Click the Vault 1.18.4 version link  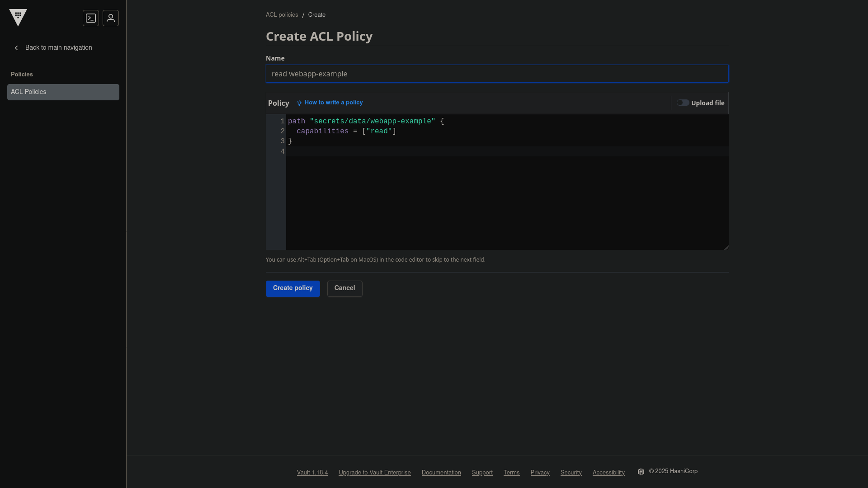pyautogui.click(x=312, y=472)
